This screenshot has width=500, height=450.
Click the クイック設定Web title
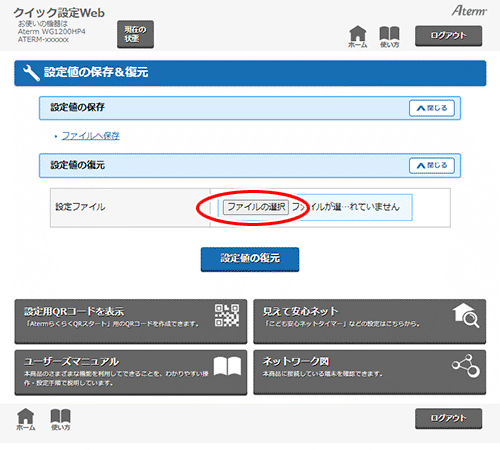59,13
